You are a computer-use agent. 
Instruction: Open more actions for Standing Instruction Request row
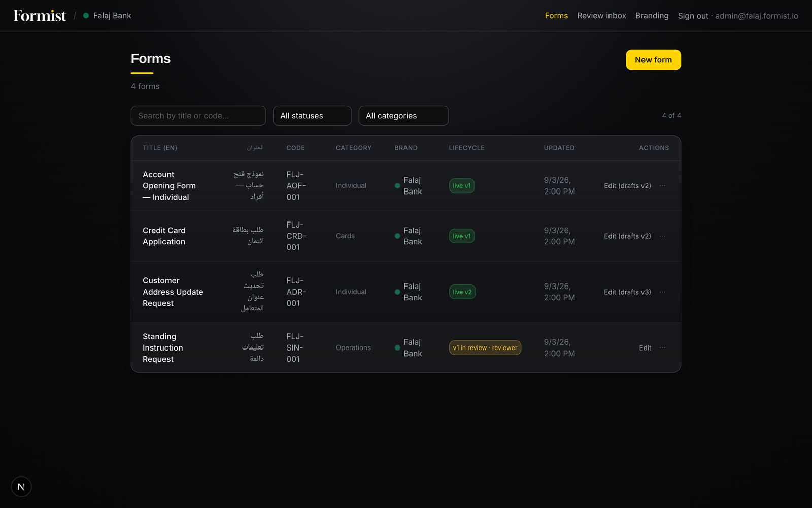(x=662, y=348)
